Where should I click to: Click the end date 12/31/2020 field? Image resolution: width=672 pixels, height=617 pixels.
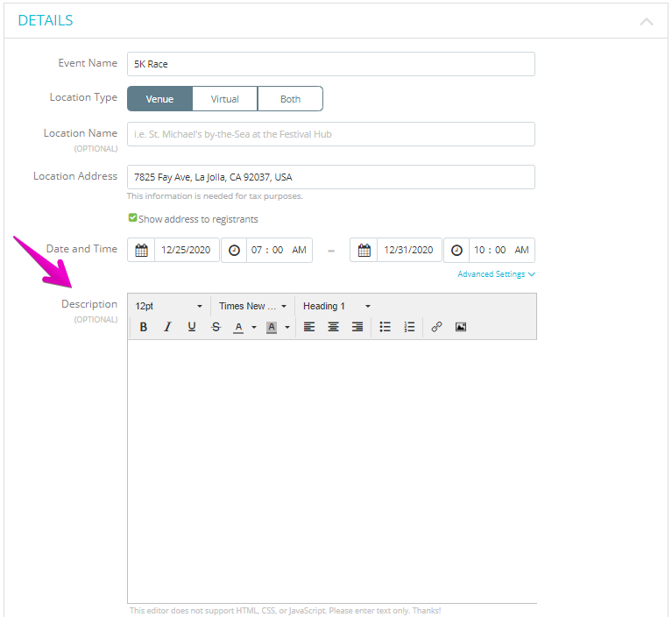click(408, 250)
